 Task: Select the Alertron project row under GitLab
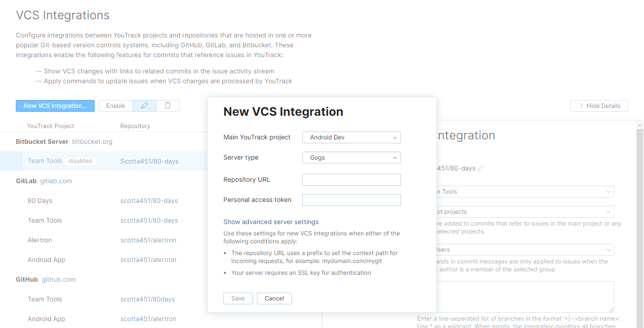tap(40, 240)
